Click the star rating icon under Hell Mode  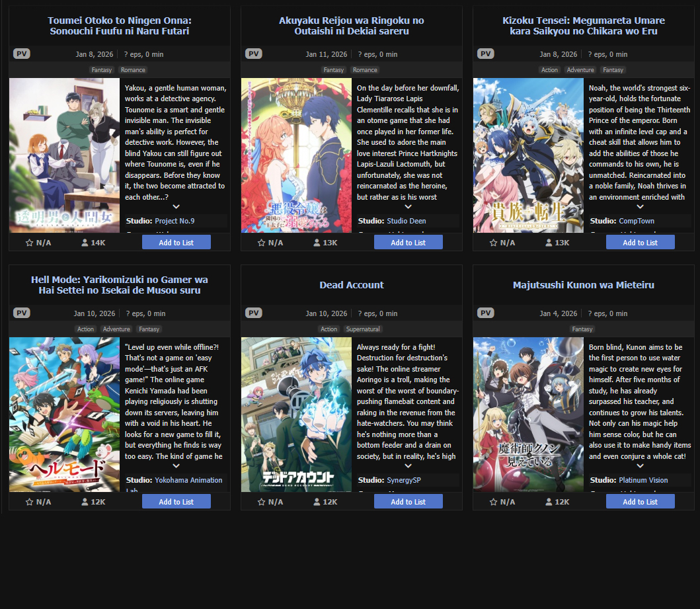(x=30, y=502)
